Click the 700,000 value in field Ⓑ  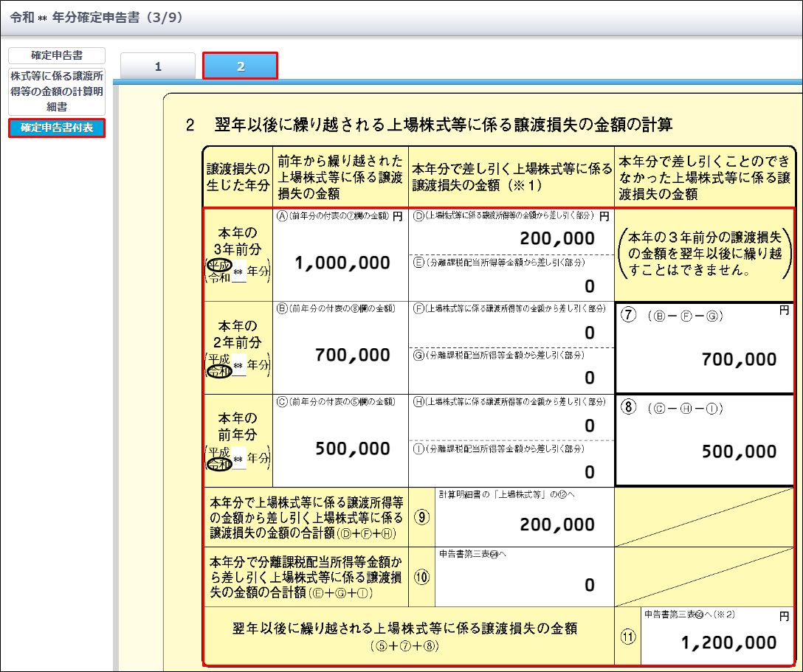(352, 355)
